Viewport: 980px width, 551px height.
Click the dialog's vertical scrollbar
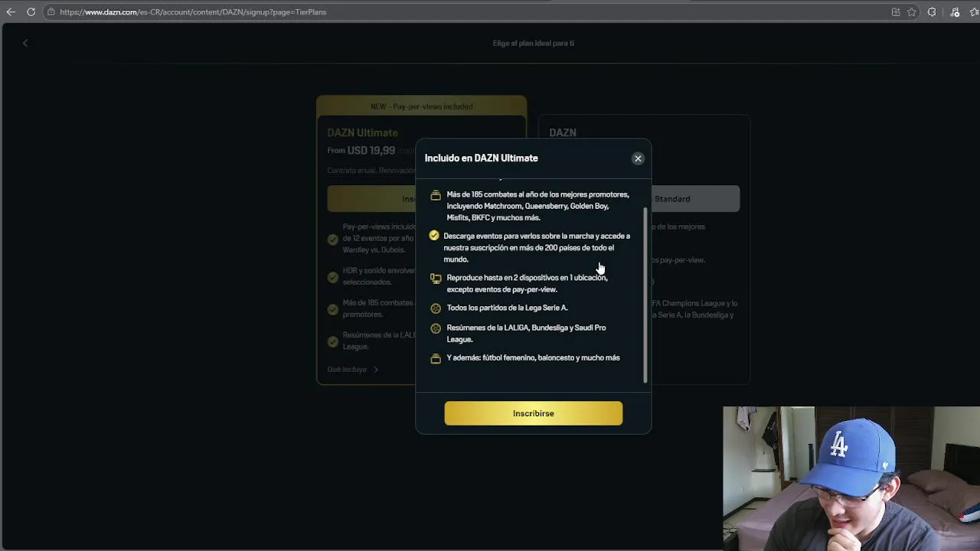645,295
